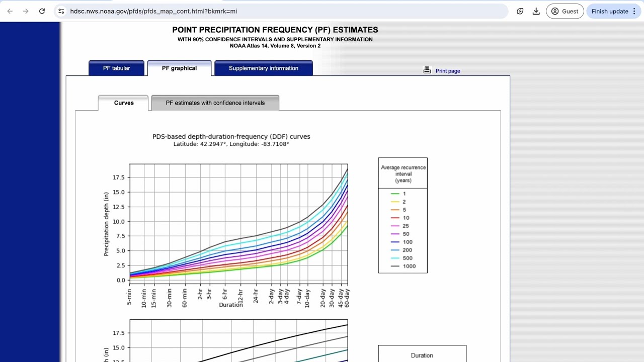Click the page title POINT PRECIPITATION FREQUENCY (PF) ESTIMATES
Viewport: 644px width, 362px height.
[x=275, y=30]
